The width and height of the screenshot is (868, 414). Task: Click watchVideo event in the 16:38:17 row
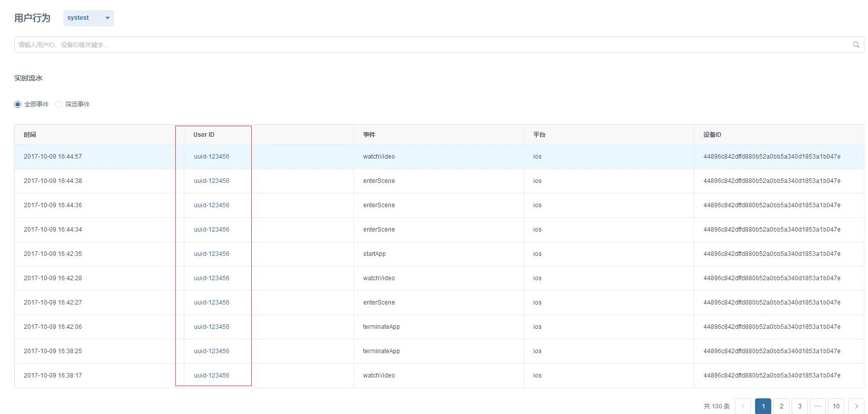pos(379,375)
